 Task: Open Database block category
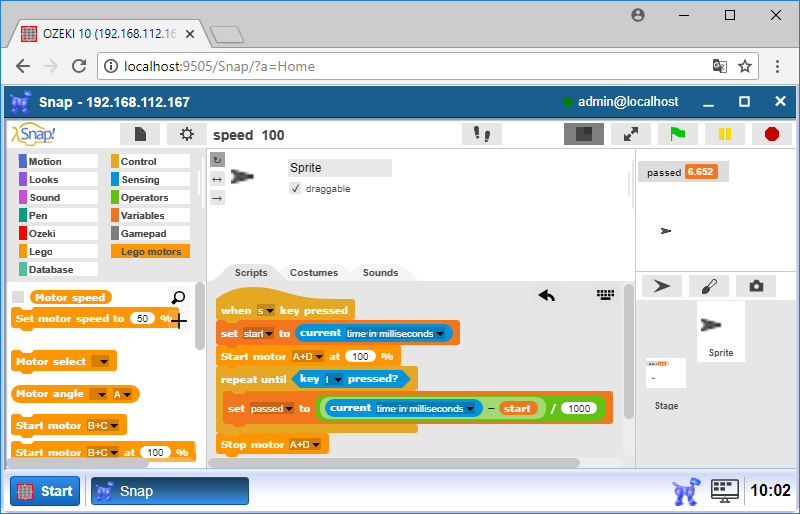[x=58, y=270]
